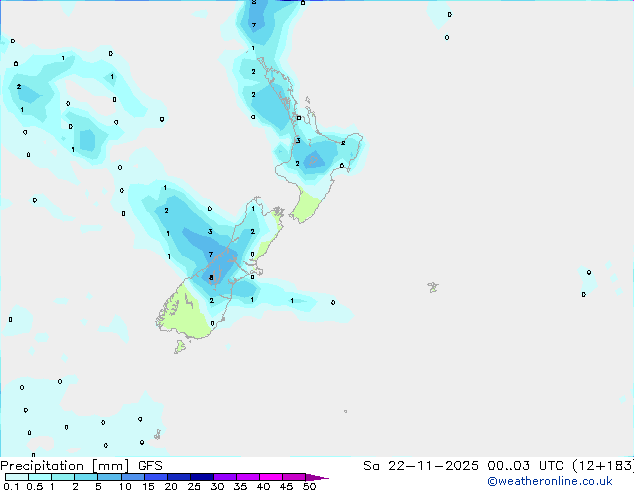The width and height of the screenshot is (634, 490).
Task: Click the 25–30 mm dark navy swatch
Action: tap(202, 477)
